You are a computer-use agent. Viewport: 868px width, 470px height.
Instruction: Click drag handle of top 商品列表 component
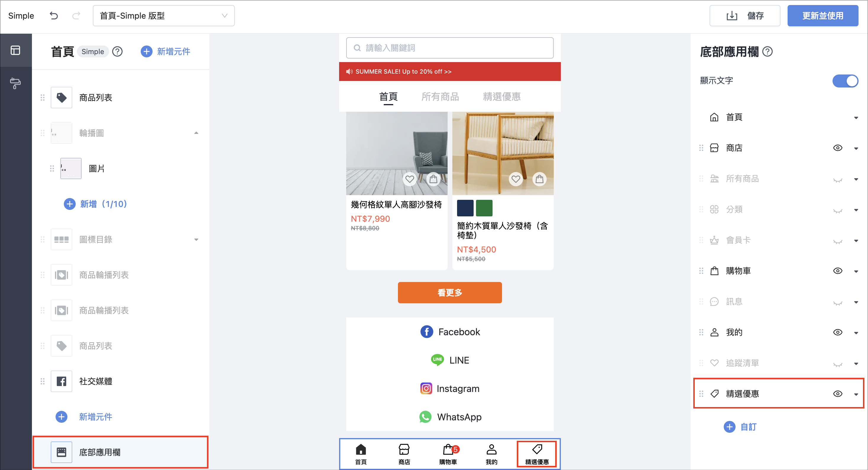click(x=43, y=98)
